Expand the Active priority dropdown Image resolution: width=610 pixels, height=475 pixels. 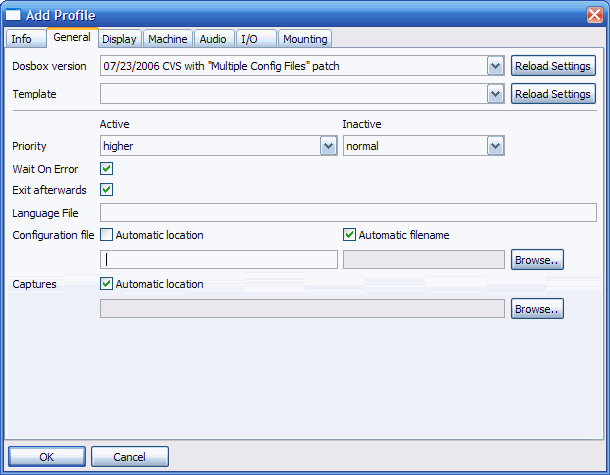pos(328,146)
